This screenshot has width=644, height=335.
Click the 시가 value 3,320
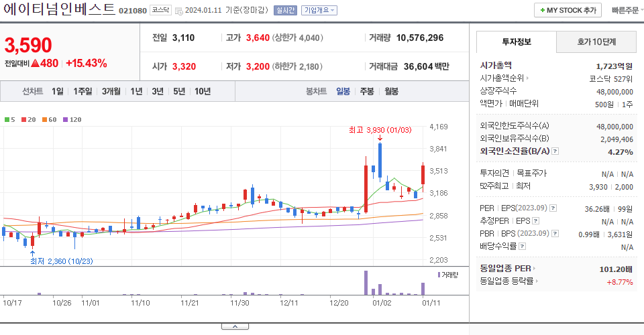pyautogui.click(x=184, y=66)
